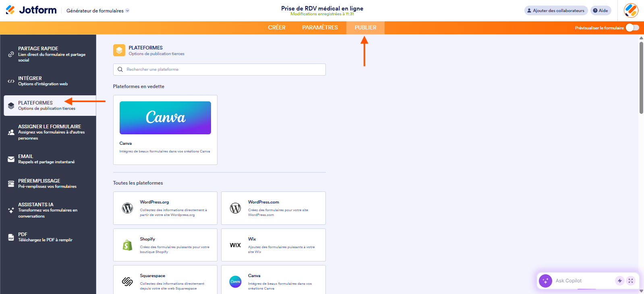644x294 pixels.
Task: Click the Ajouter des collaborateurs button
Action: point(556,10)
